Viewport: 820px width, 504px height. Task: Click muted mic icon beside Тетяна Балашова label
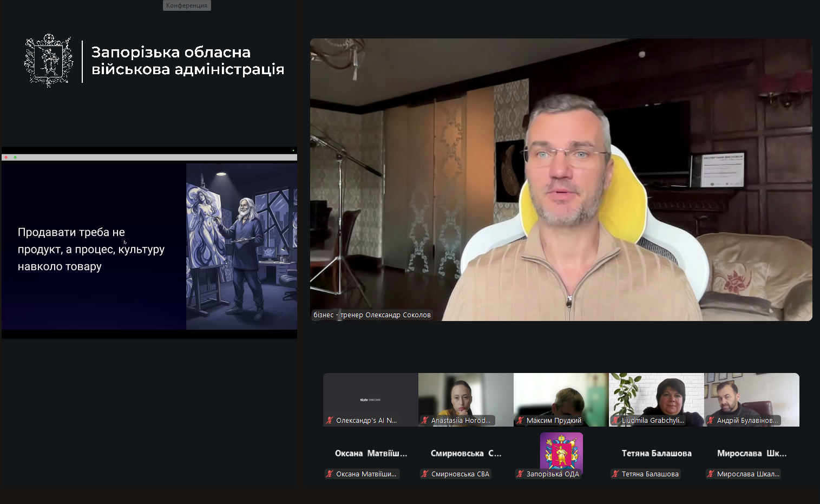[x=615, y=474]
